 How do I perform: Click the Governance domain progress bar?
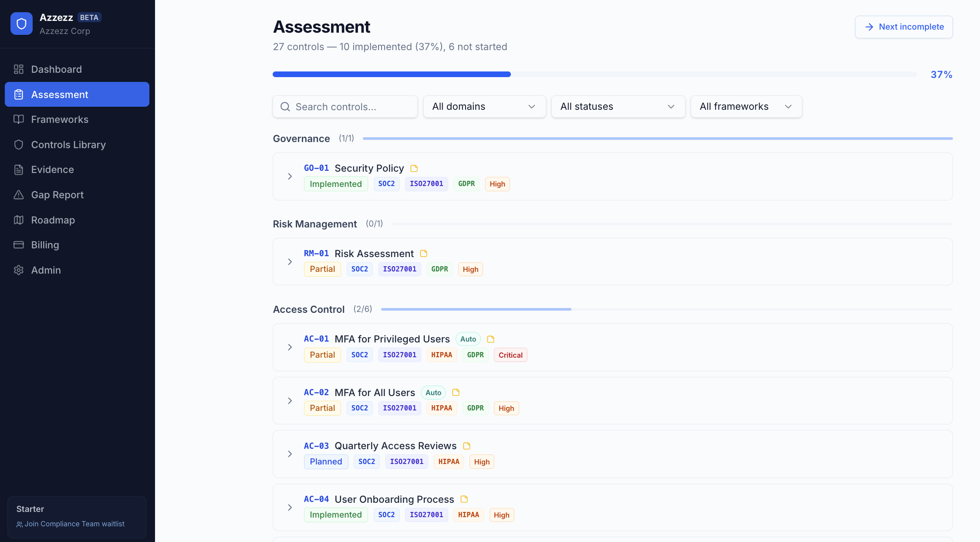tap(658, 139)
